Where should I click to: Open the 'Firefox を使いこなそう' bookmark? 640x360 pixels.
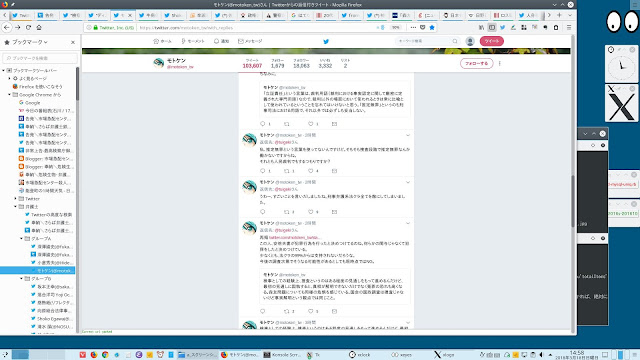point(38,87)
